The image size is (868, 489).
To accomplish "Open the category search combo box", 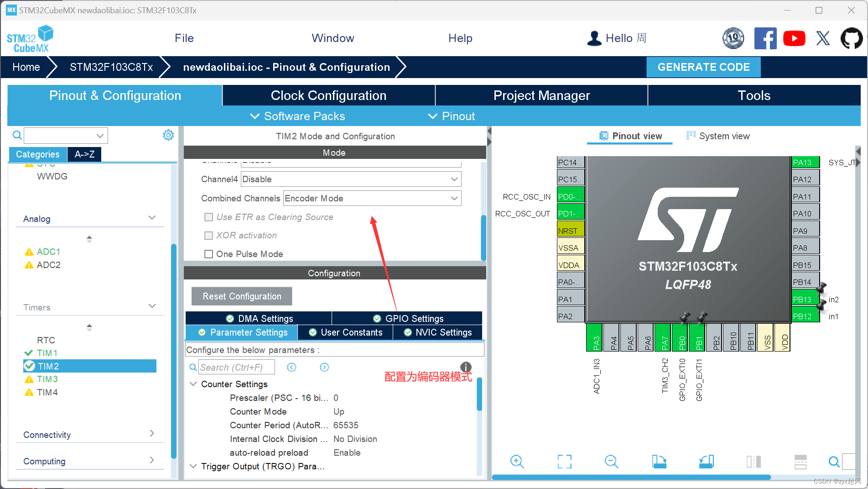I will pyautogui.click(x=66, y=136).
